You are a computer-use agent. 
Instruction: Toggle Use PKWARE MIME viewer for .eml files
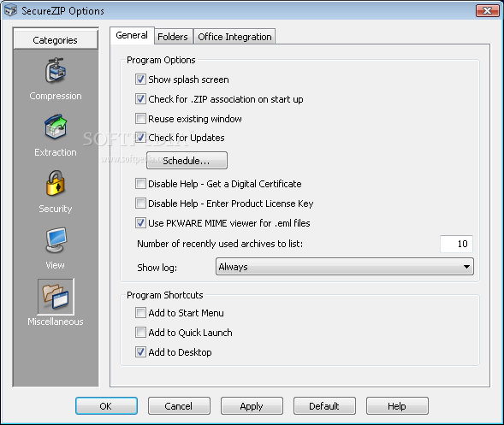[x=140, y=223]
